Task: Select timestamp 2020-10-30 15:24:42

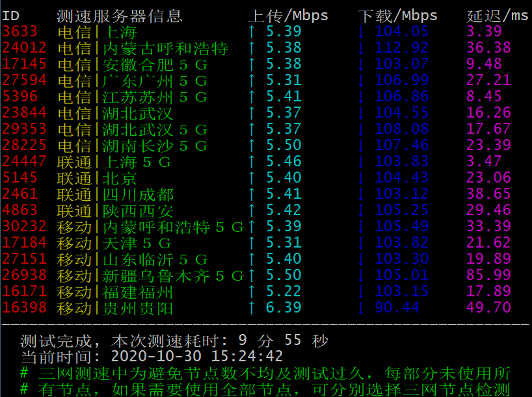Action: (x=197, y=356)
